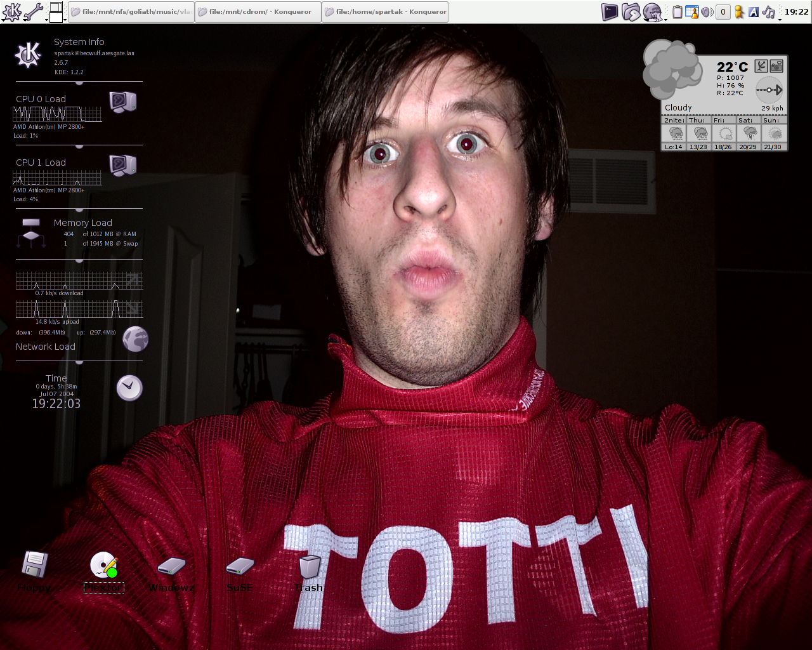Switch to the upper virtual desktop in pager

coord(56,7)
